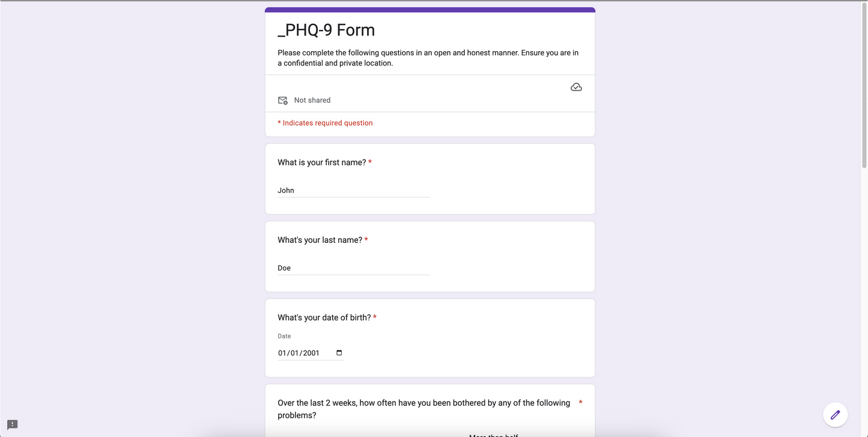
Task: Click the _PHQ-9 Form title heading
Action: point(326,30)
